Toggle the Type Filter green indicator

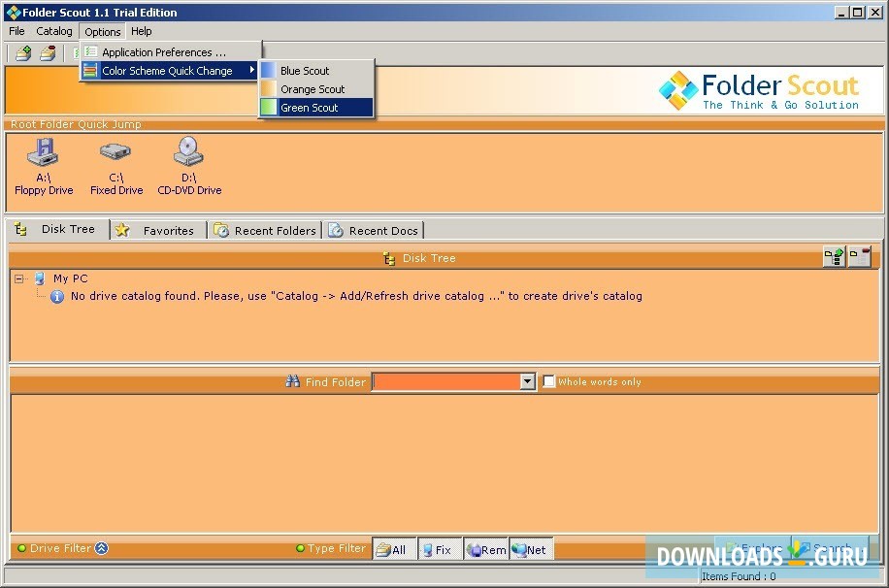click(301, 548)
